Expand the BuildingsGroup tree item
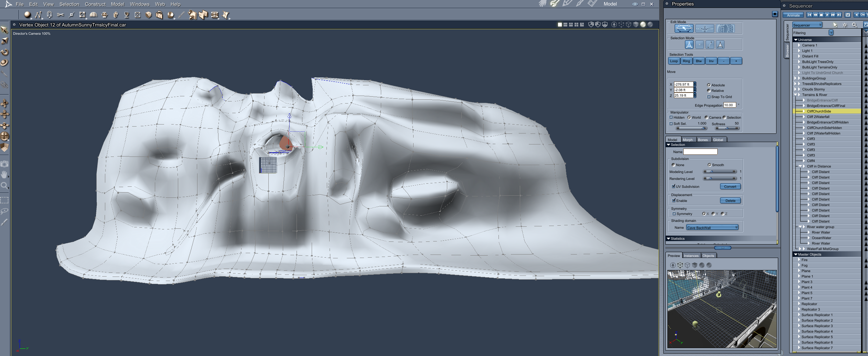 coord(796,78)
